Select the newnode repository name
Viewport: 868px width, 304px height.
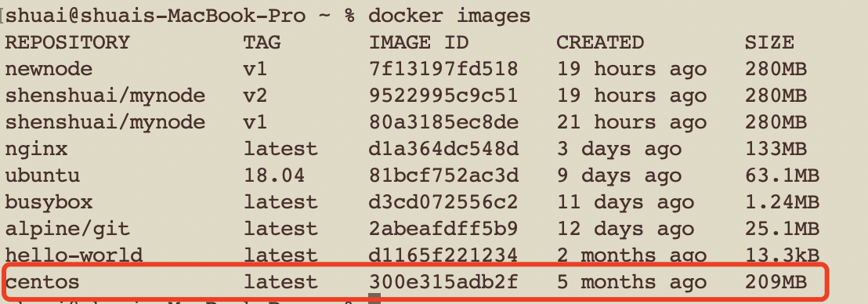[x=49, y=69]
